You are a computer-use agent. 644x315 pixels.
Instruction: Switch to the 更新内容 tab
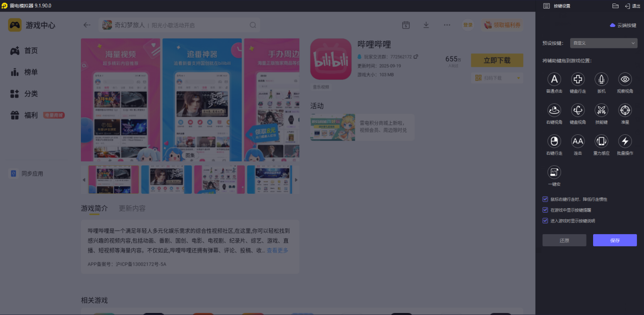pyautogui.click(x=131, y=208)
